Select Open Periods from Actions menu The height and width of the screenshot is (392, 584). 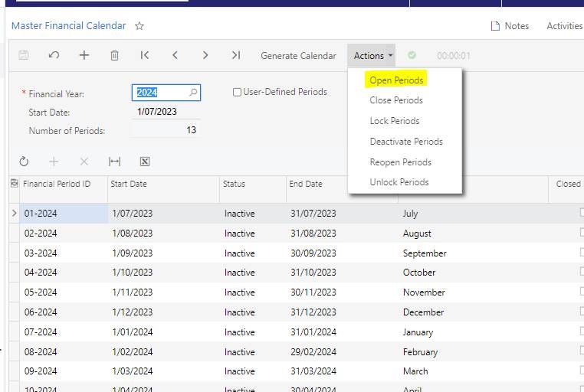(396, 80)
